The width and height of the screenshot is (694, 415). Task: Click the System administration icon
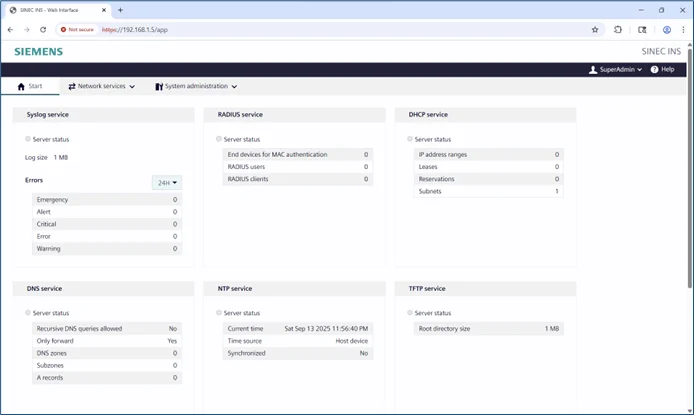tap(159, 87)
